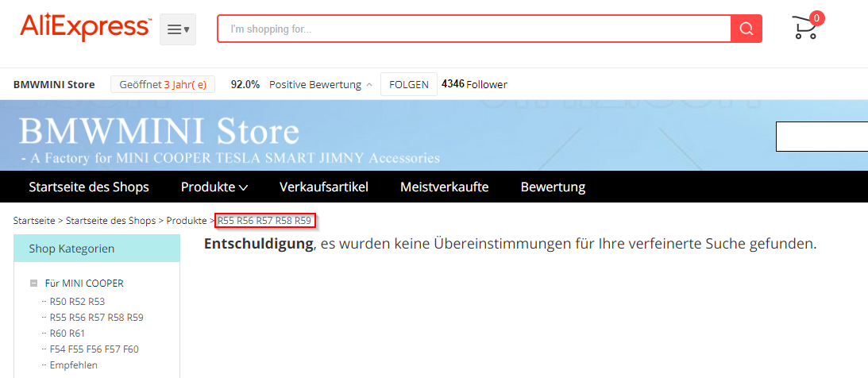Click the BMWMINI Store name link
This screenshot has height=378, width=868.
click(54, 85)
